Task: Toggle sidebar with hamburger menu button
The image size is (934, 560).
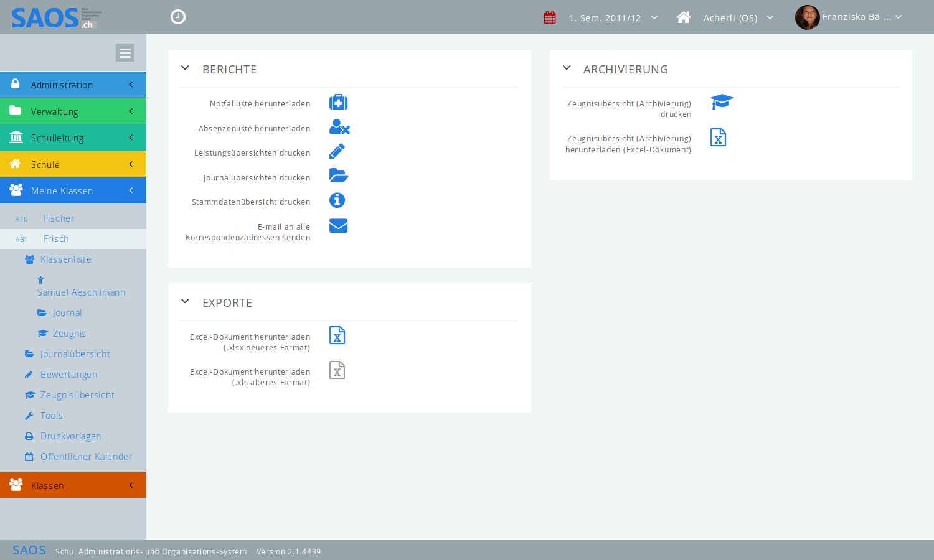Action: click(125, 53)
